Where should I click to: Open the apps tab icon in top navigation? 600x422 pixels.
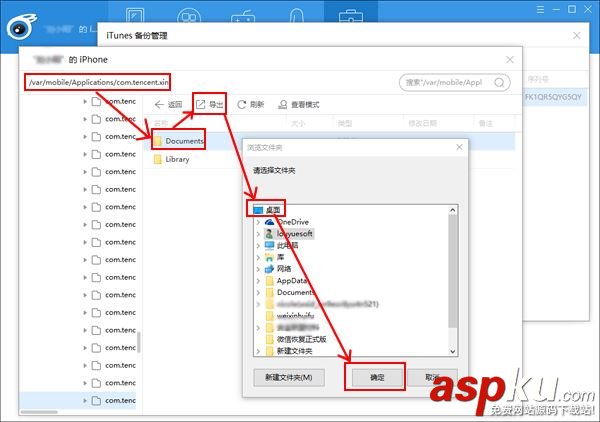[189, 15]
